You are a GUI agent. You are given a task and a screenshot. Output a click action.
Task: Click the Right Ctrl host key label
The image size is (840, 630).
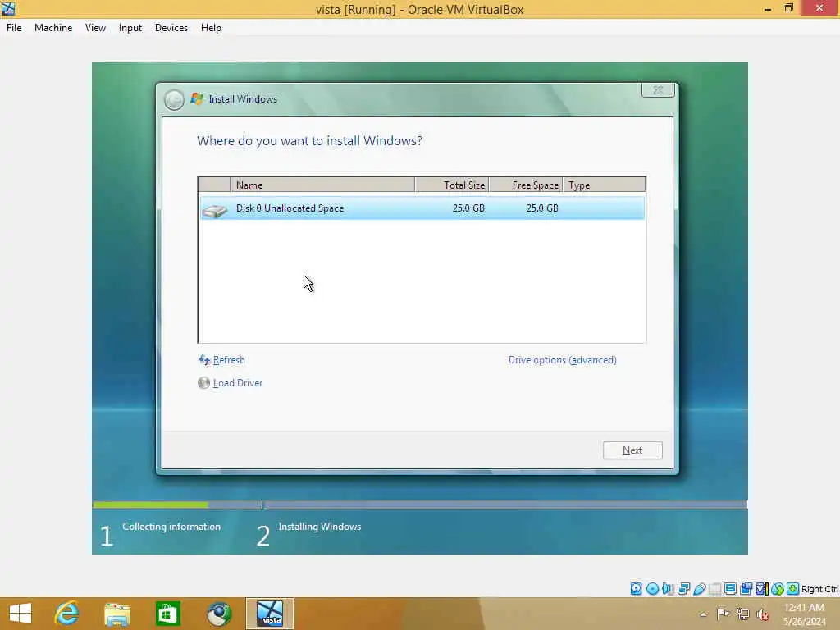tap(819, 589)
